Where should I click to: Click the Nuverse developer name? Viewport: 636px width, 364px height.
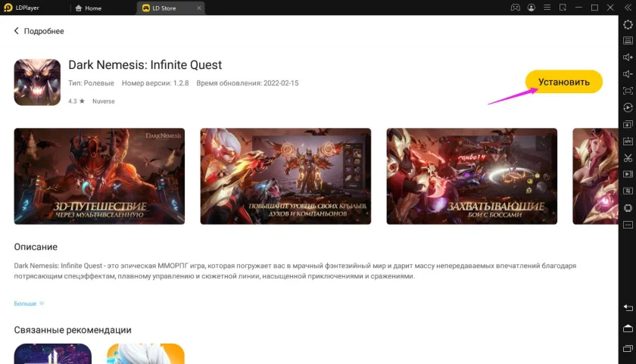point(104,101)
